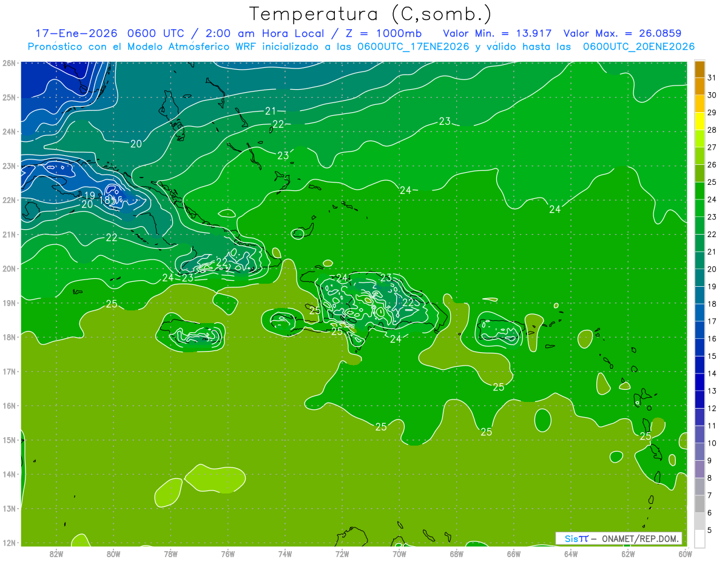Click the longitude axis label 68W
Screen dimensions: 728x562
pyautogui.click(x=456, y=554)
